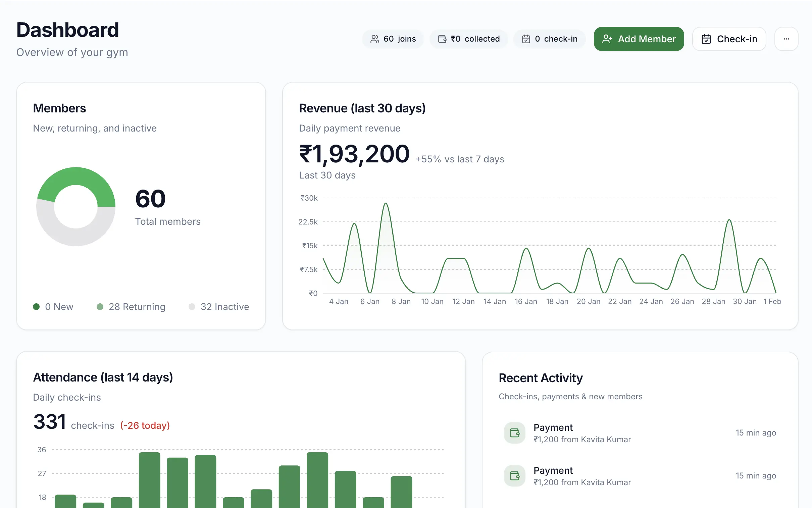The width and height of the screenshot is (812, 508).
Task: Select the "₹0 collected" stat chip
Action: (469, 39)
